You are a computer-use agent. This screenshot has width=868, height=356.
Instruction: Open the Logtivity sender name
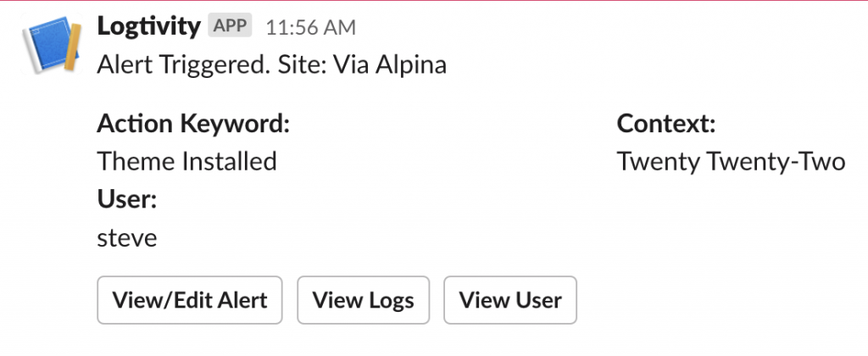pos(148,26)
